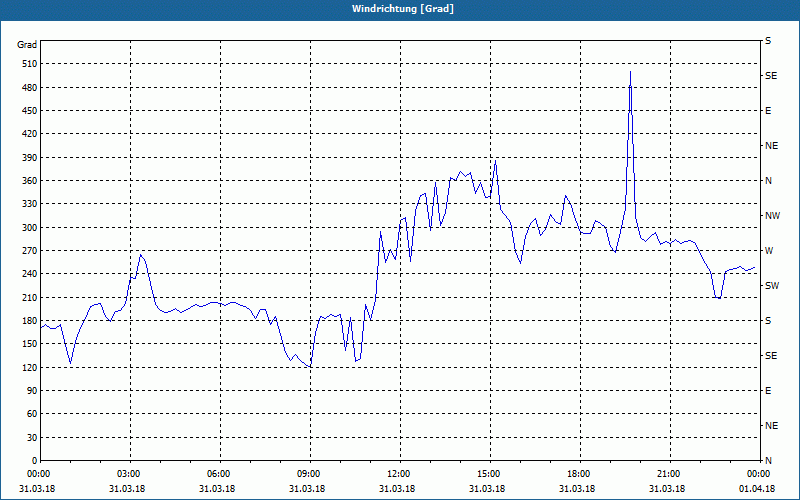The height and width of the screenshot is (500, 800).
Task: Pick the 60 y-axis value
Action: click(32, 414)
